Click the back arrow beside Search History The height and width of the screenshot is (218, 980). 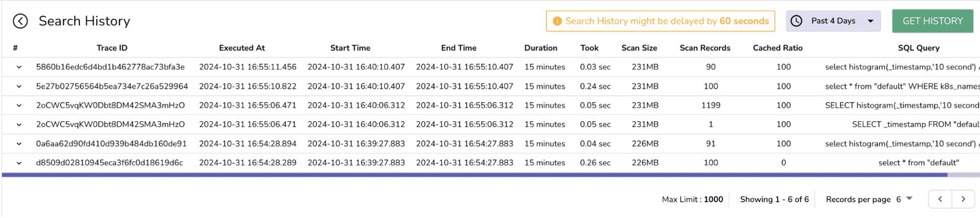[x=20, y=21]
